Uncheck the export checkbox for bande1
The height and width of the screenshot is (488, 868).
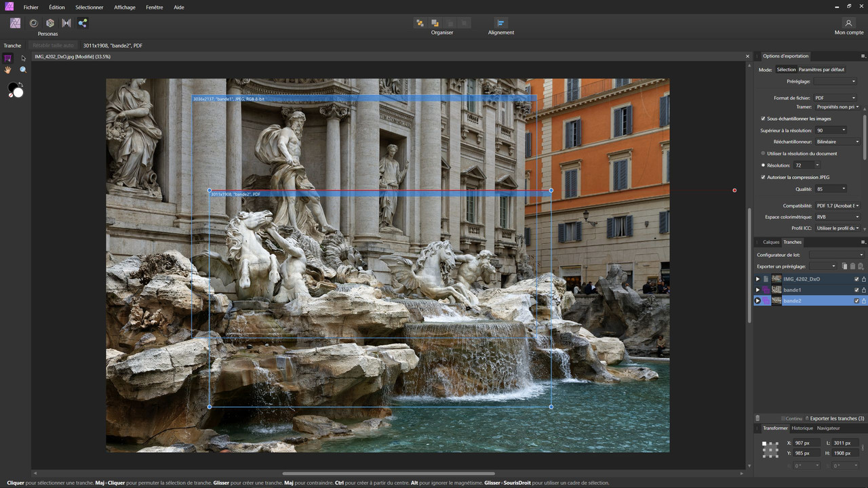[856, 289]
